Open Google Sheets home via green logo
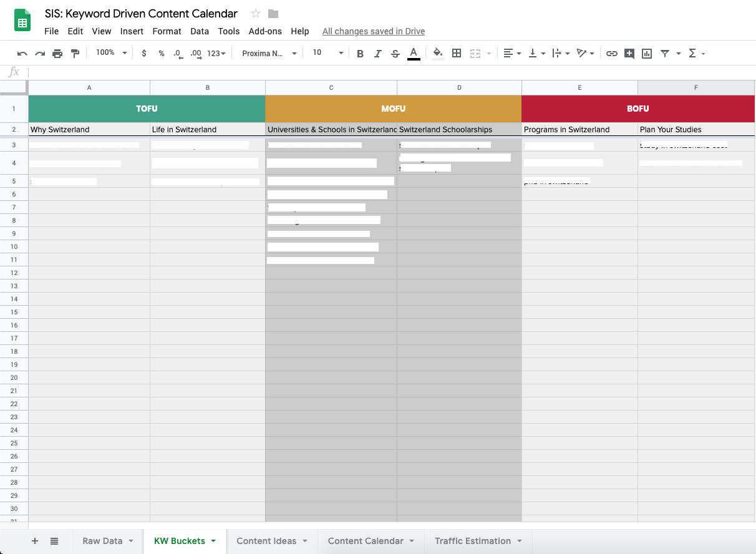This screenshot has height=554, width=756. (x=22, y=21)
